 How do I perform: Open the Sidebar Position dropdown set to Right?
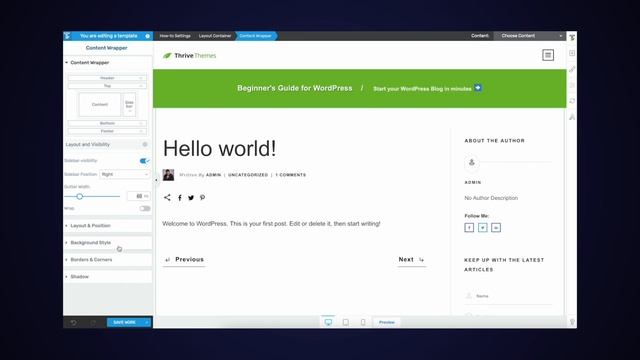(x=124, y=174)
